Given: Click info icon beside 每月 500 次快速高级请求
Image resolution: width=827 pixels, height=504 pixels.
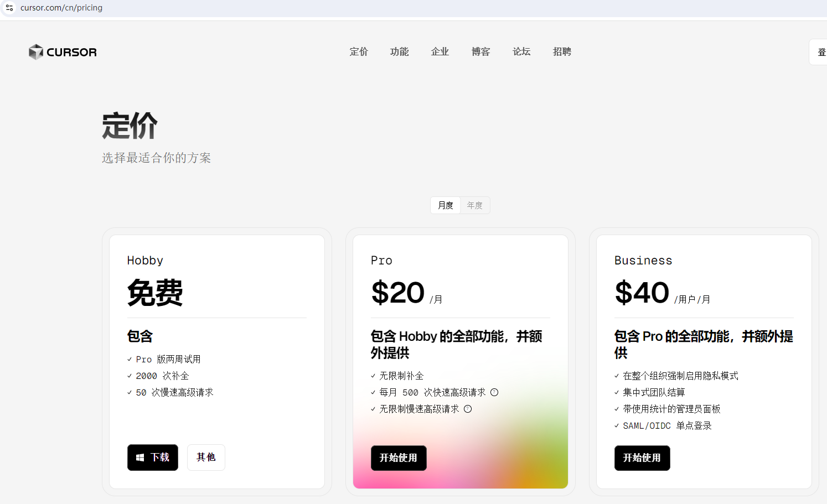Looking at the screenshot, I should tap(494, 392).
